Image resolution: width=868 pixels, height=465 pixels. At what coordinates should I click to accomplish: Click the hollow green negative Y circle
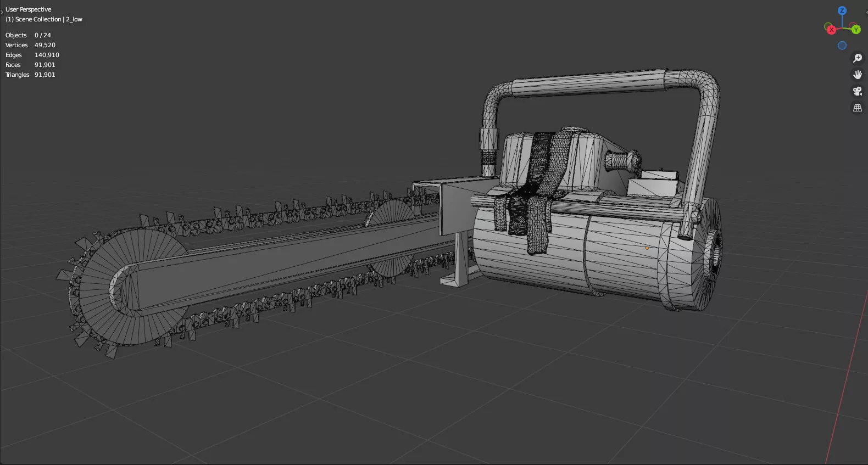tap(828, 26)
